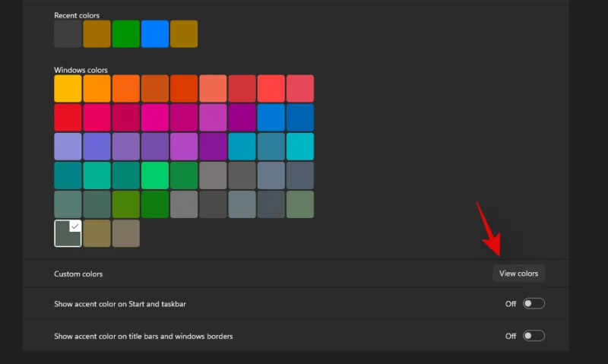The width and height of the screenshot is (608, 364).
Task: Pick the dark gray swatch in Recent colors
Action: point(68,34)
